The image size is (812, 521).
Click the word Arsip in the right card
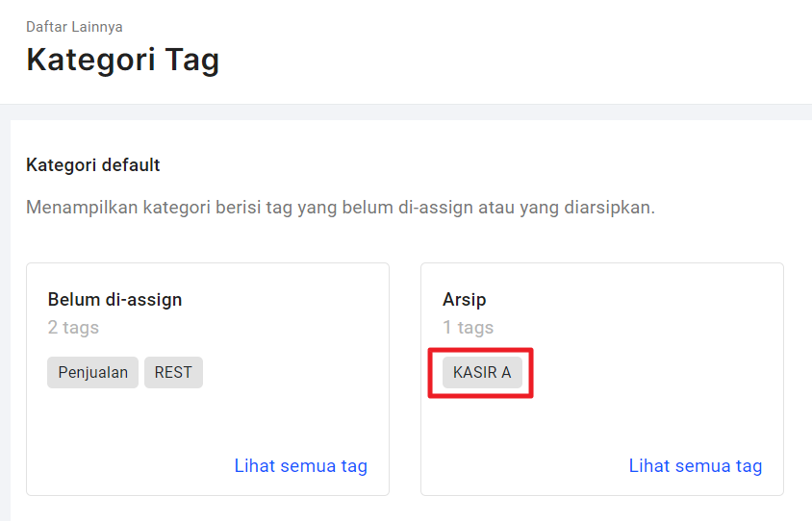click(464, 300)
